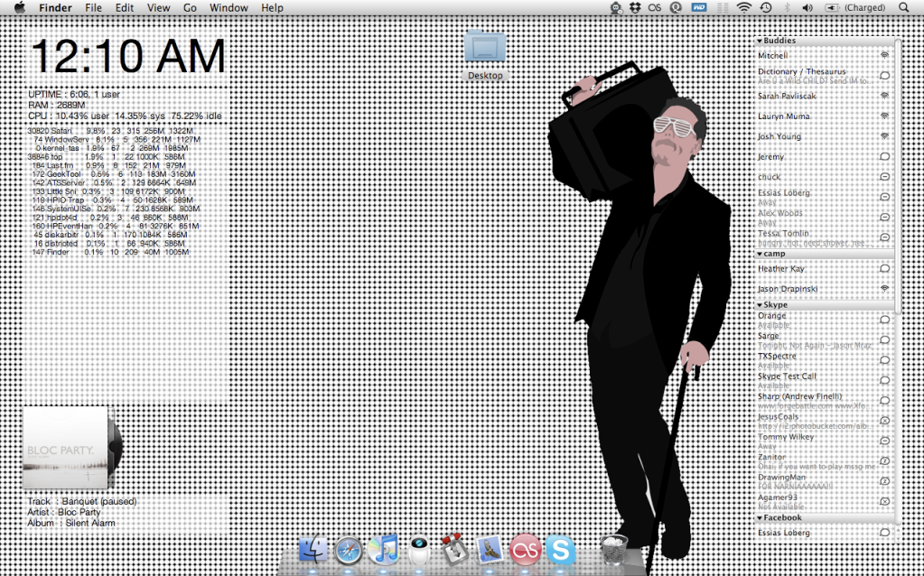Viewport: 924px width, 576px height.
Task: Open the File menu
Action: (x=93, y=7)
